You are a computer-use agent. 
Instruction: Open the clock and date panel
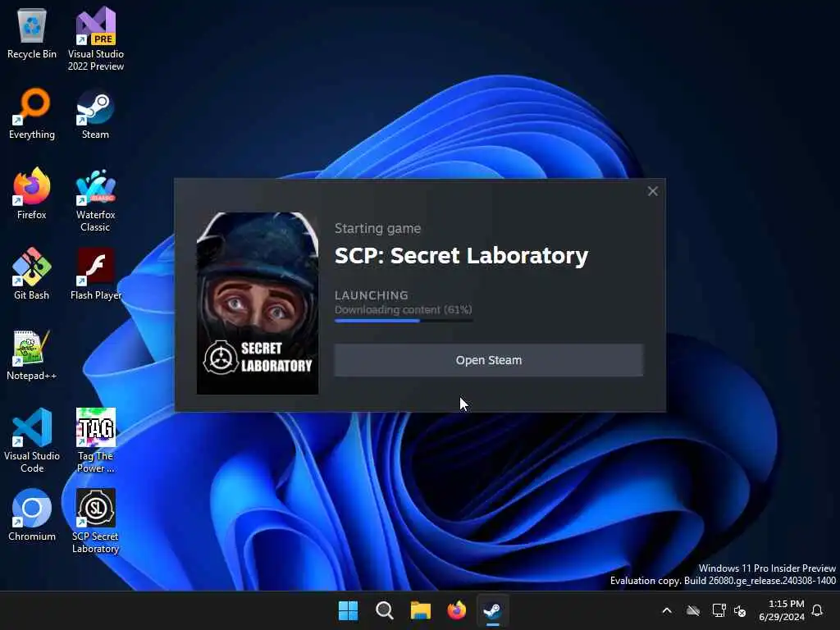tap(782, 610)
